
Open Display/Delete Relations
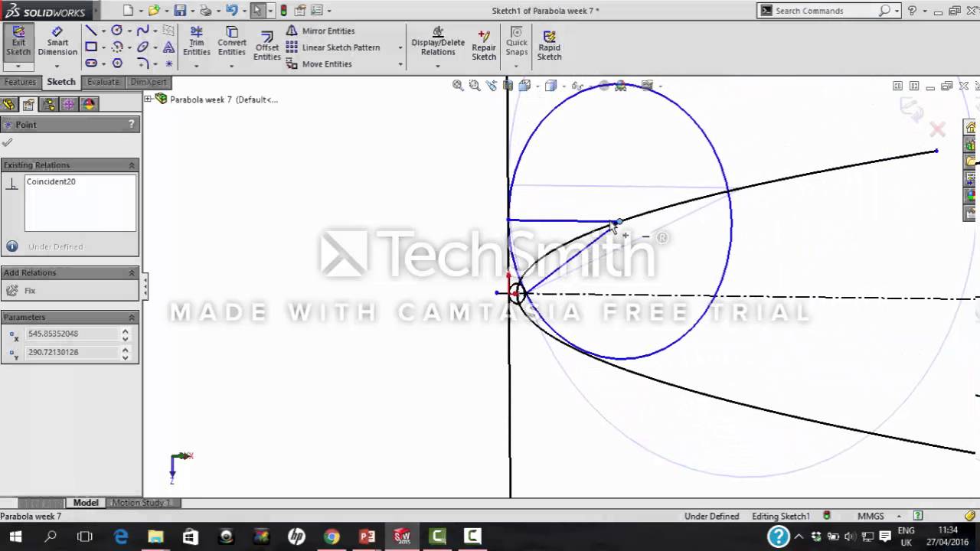(x=438, y=41)
